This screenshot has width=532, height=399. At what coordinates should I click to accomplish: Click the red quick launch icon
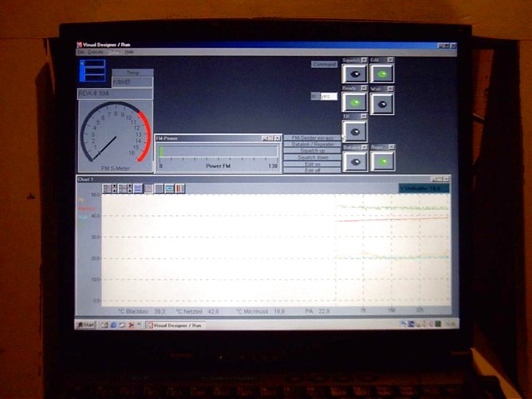tap(131, 326)
